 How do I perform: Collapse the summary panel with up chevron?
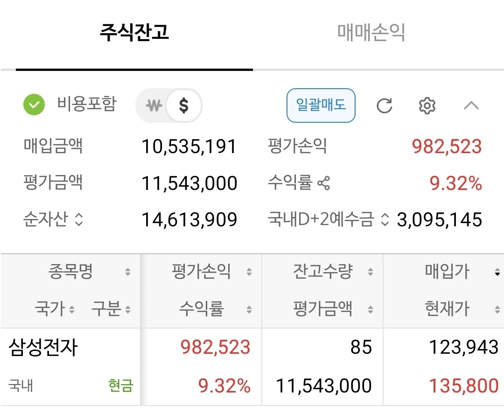(x=471, y=106)
